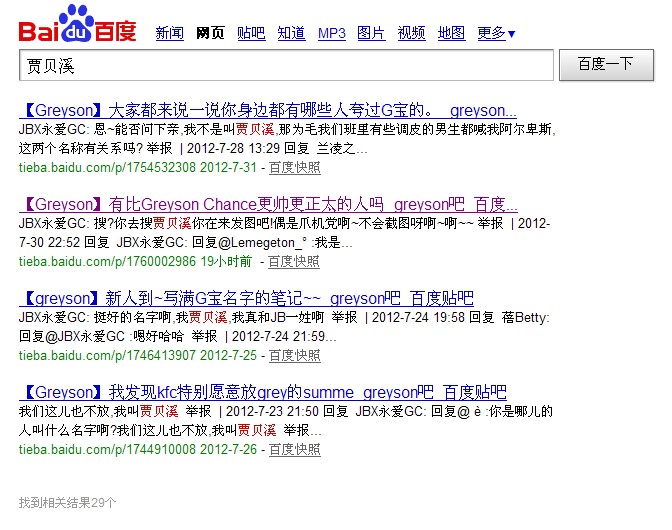
Task: Click the 找到相关结果29个 result count text
Action: (67, 503)
